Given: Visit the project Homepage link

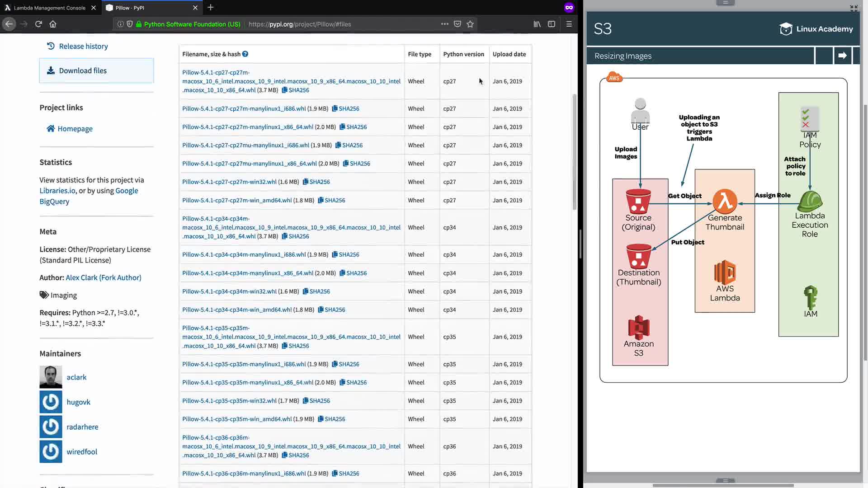Looking at the screenshot, I should [x=75, y=129].
